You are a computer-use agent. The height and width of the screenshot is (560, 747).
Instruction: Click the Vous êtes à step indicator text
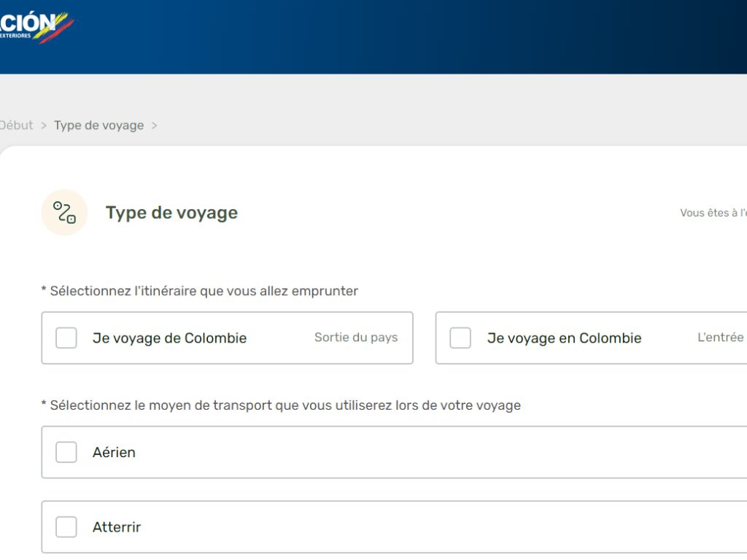coord(713,213)
